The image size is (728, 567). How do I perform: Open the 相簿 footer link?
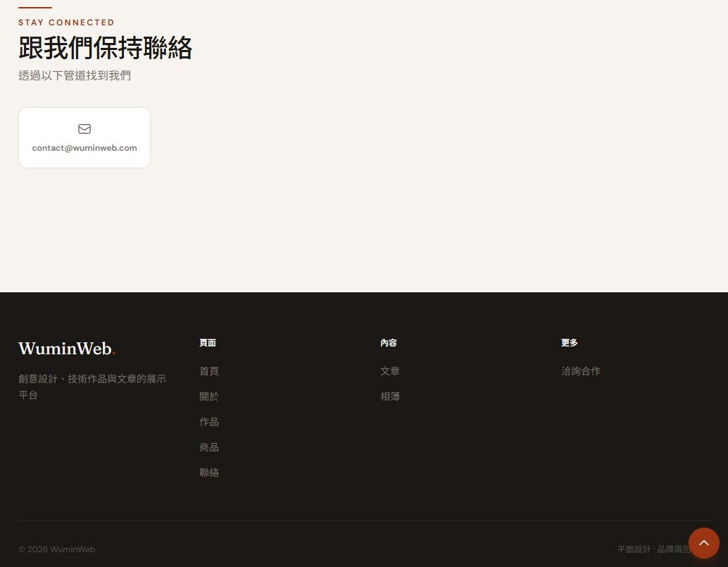coord(390,397)
